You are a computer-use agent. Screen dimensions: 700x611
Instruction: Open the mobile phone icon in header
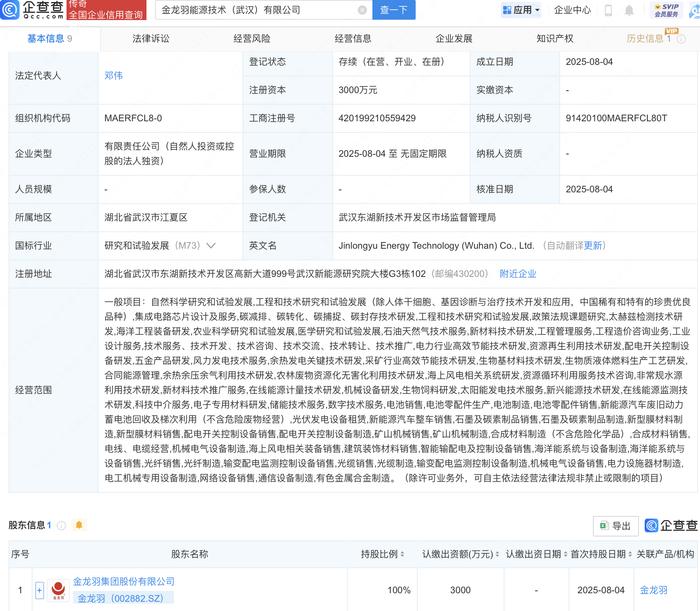[x=608, y=10]
